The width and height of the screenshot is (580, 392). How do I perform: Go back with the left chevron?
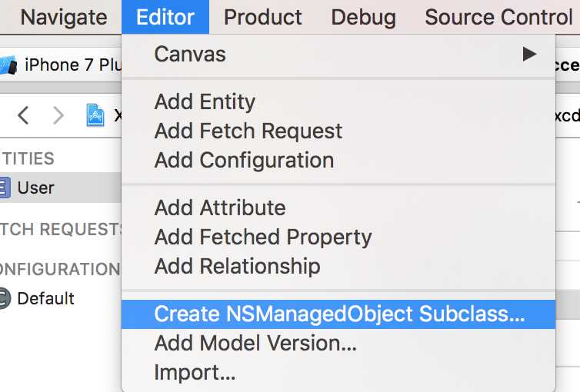23,115
